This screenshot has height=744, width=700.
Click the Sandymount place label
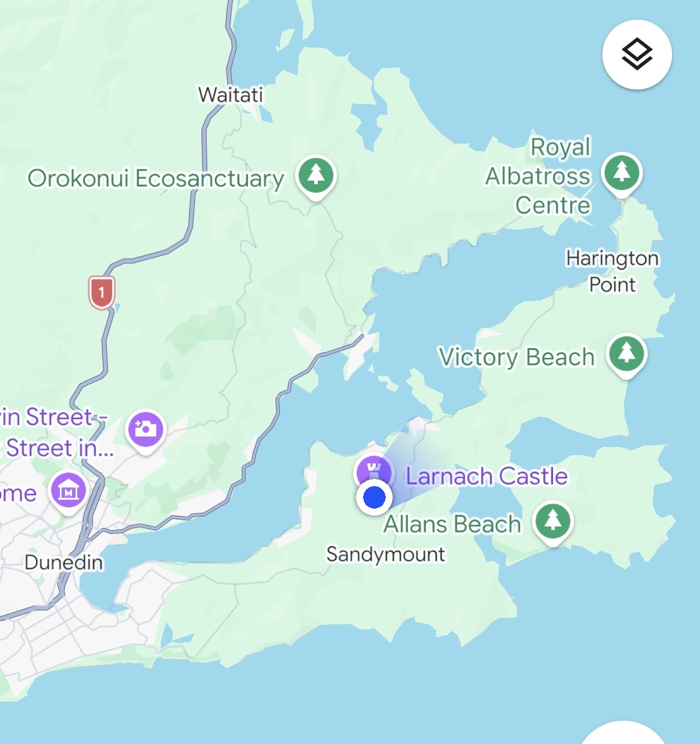click(386, 554)
